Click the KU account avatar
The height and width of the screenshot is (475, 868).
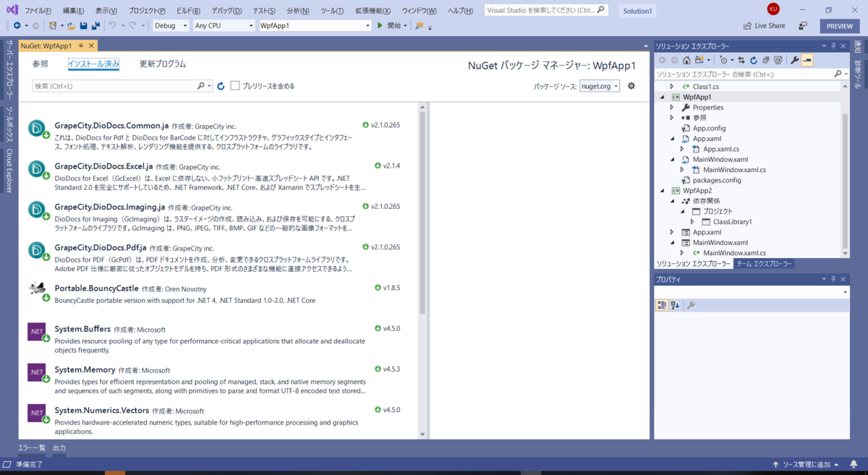click(773, 9)
